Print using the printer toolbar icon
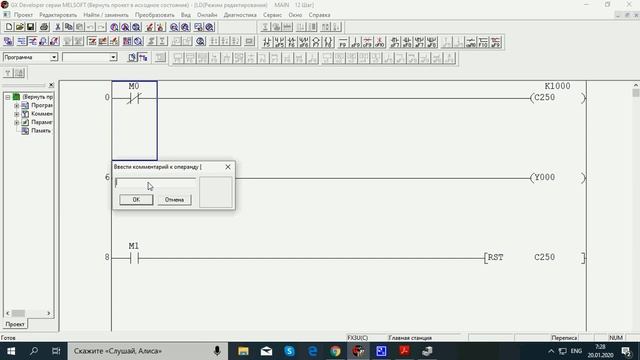Image resolution: width=640 pixels, height=360 pixels. 44,27
